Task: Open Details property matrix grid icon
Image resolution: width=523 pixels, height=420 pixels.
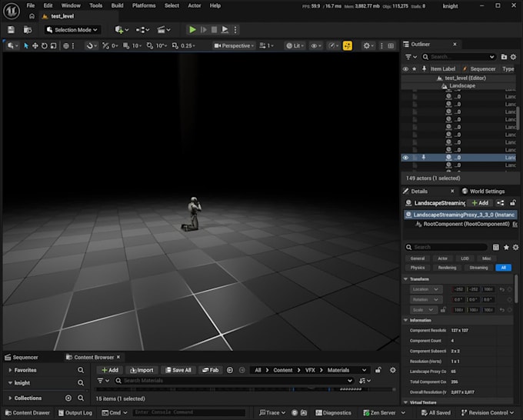Action: [496, 247]
